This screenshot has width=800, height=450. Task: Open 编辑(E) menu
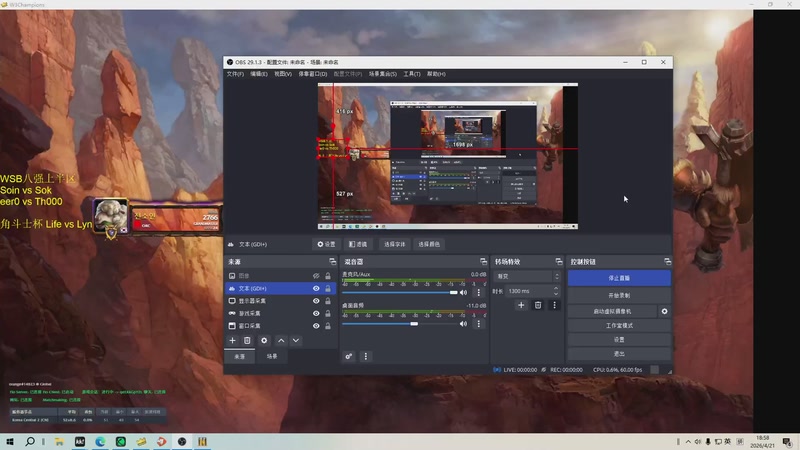[259, 74]
